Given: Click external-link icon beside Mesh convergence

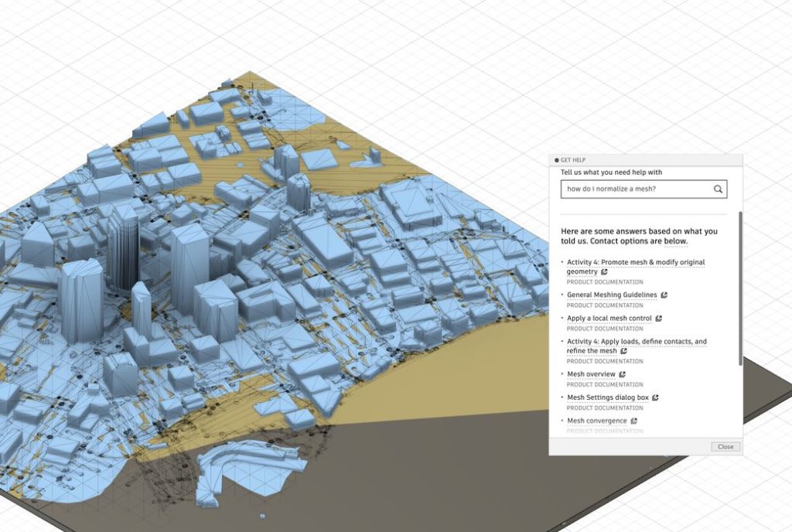Looking at the screenshot, I should tap(633, 421).
